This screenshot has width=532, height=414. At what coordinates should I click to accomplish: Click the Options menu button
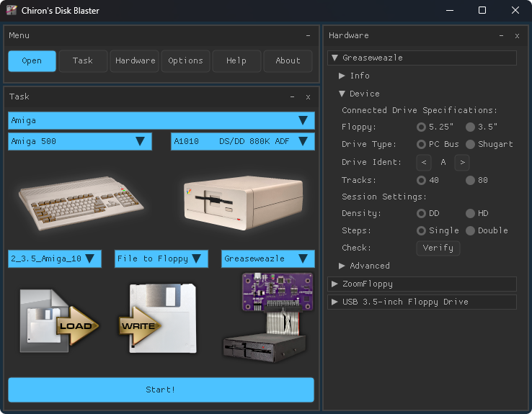click(185, 61)
